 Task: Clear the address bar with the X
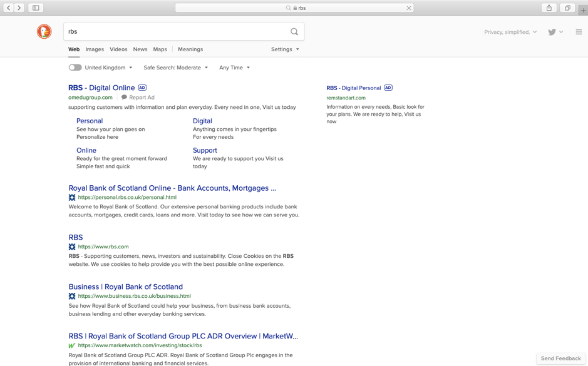[x=409, y=8]
